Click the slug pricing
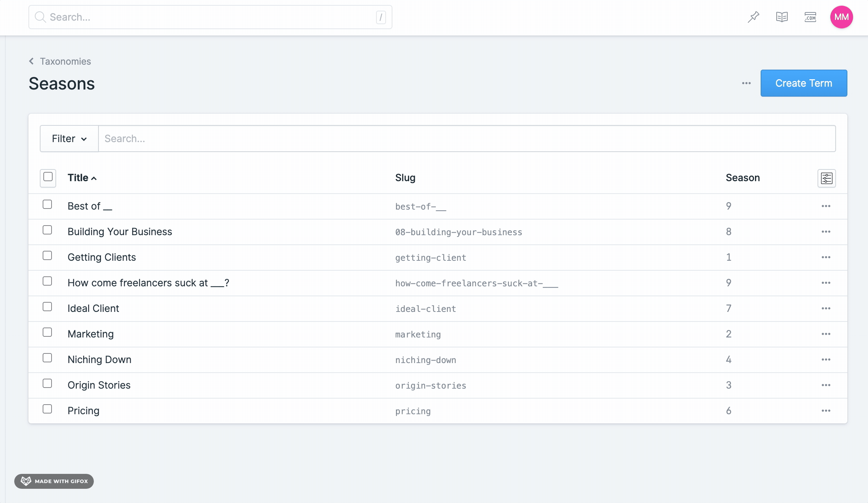The image size is (868, 503). [x=413, y=411]
